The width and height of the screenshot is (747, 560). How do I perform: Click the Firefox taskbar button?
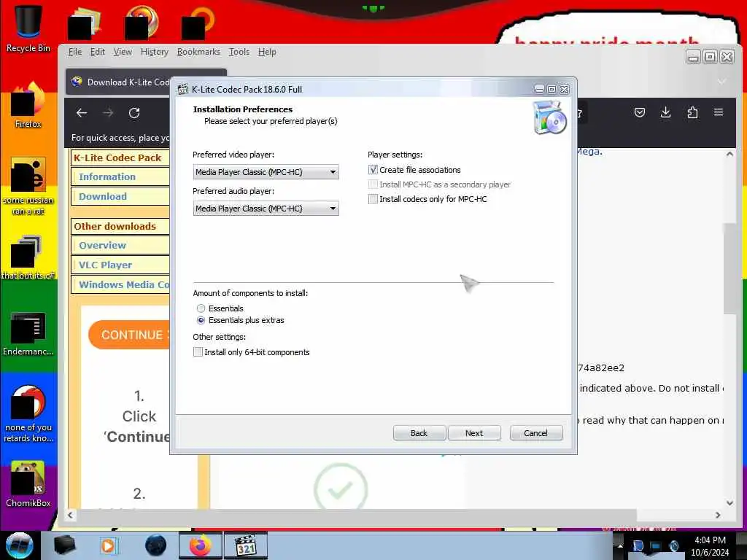(x=201, y=545)
